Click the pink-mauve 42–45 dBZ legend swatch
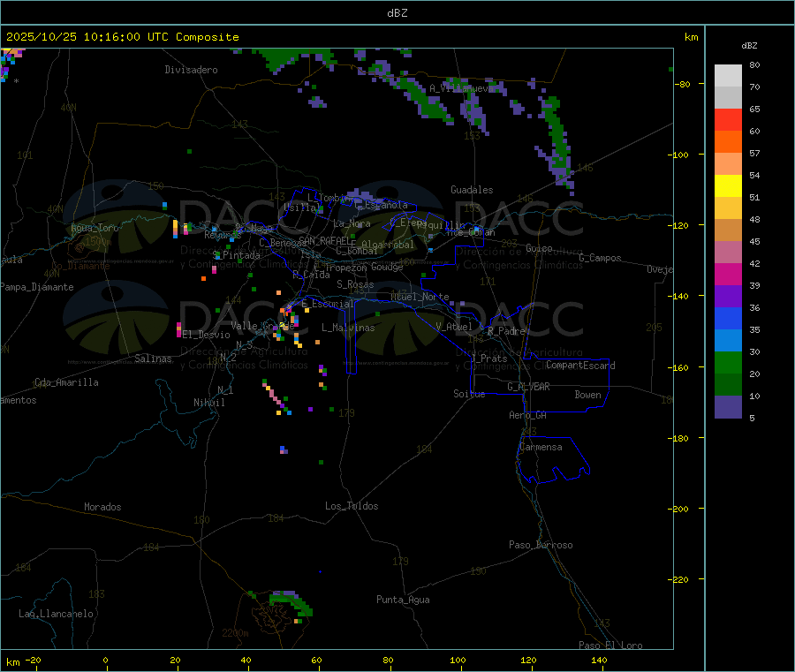This screenshot has width=795, height=672. click(728, 253)
